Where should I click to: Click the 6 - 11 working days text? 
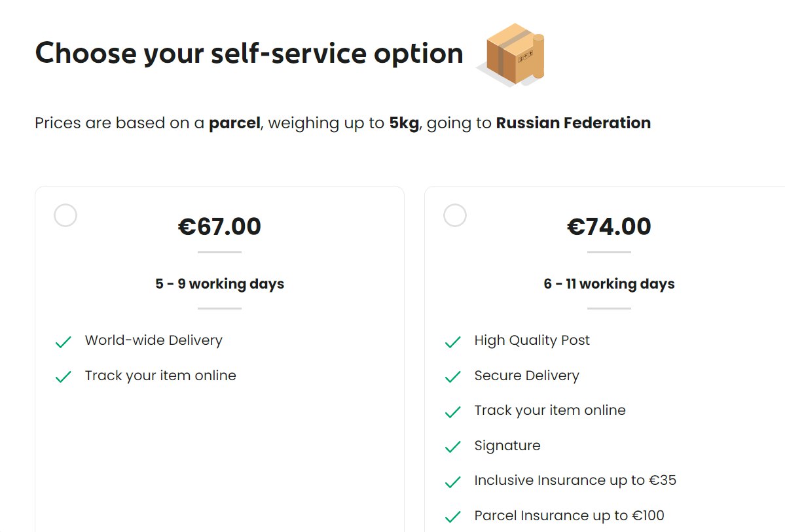coord(609,284)
